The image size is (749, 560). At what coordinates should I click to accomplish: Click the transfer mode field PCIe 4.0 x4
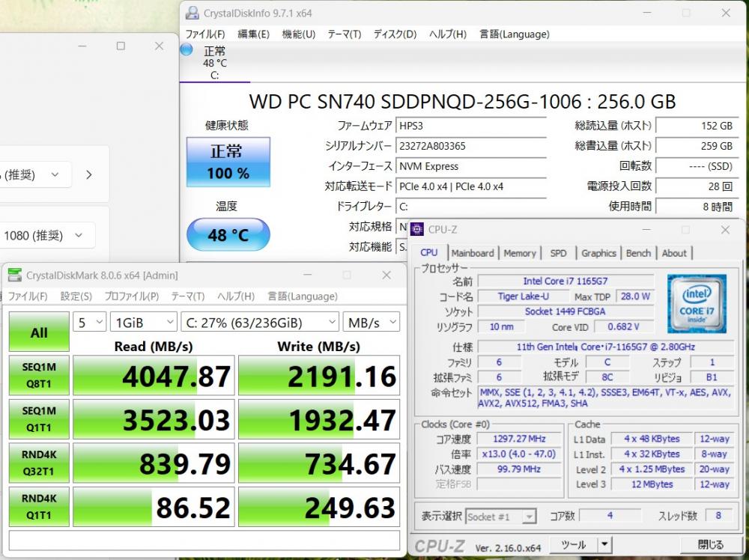pos(471,186)
